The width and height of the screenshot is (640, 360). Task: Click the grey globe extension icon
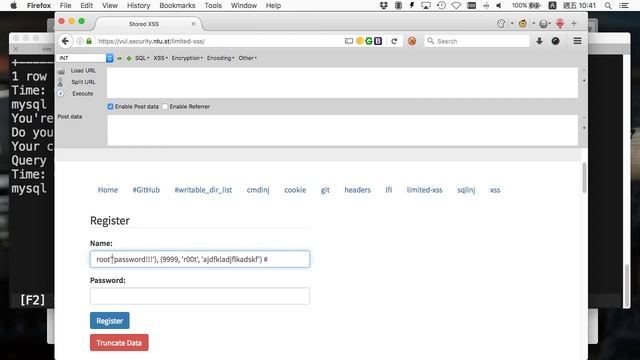[543, 24]
